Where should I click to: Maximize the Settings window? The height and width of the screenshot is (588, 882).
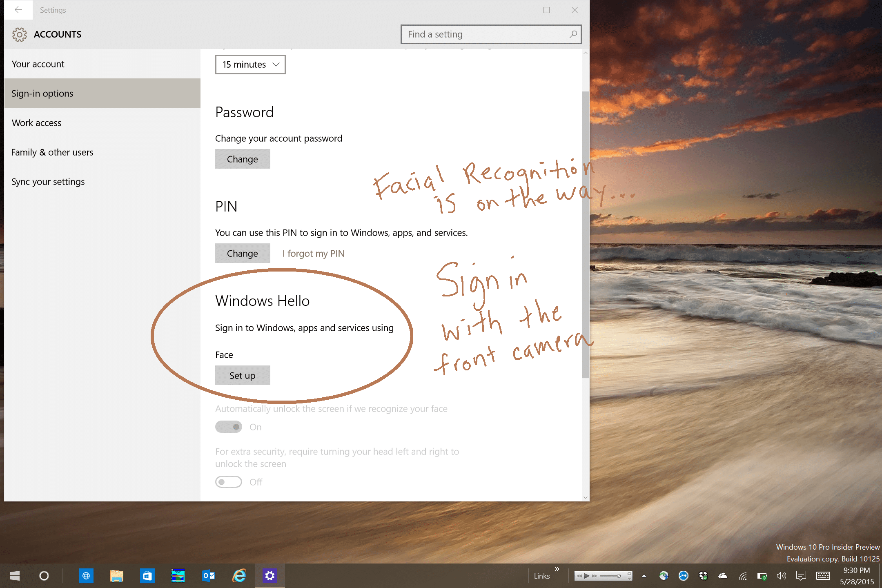pos(546,10)
